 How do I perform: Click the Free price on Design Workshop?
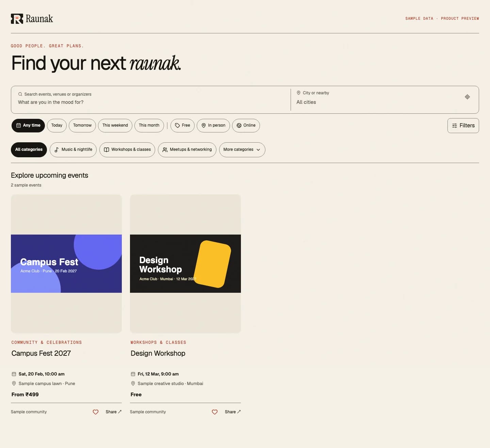click(x=136, y=395)
